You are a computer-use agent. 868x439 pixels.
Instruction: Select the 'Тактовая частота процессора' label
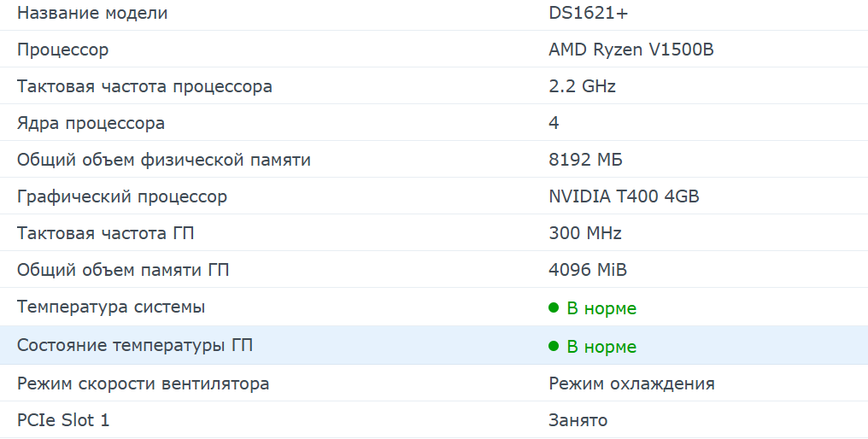144,86
